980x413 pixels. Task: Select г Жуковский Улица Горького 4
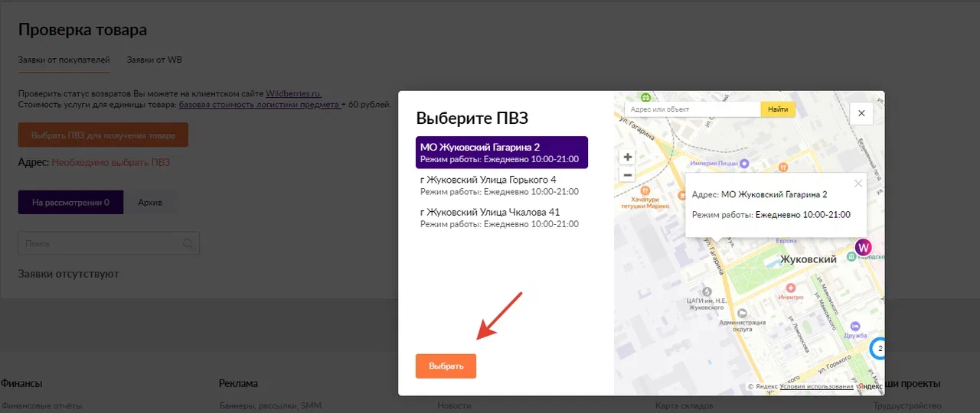(x=501, y=185)
